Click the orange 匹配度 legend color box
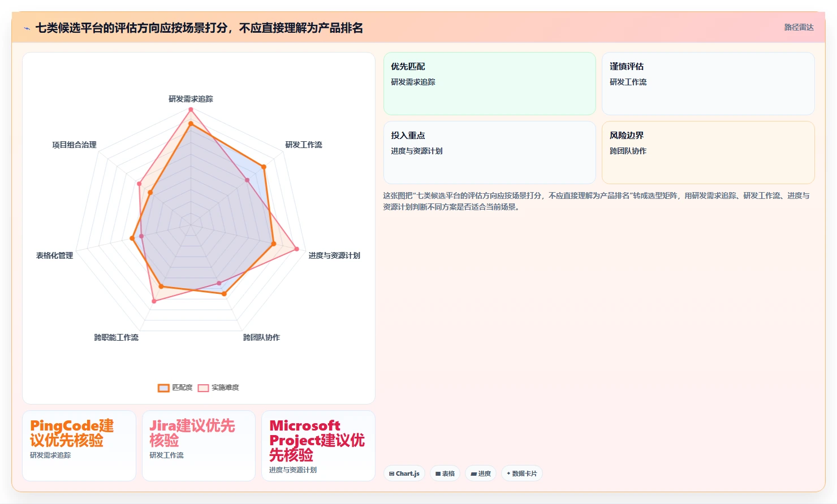Viewport: 837px width, 504px height. [163, 388]
